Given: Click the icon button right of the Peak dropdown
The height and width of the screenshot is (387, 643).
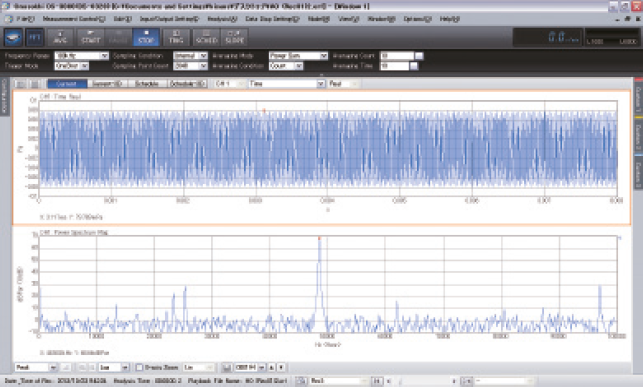Looking at the screenshot, I should pyautogui.click(x=66, y=367).
